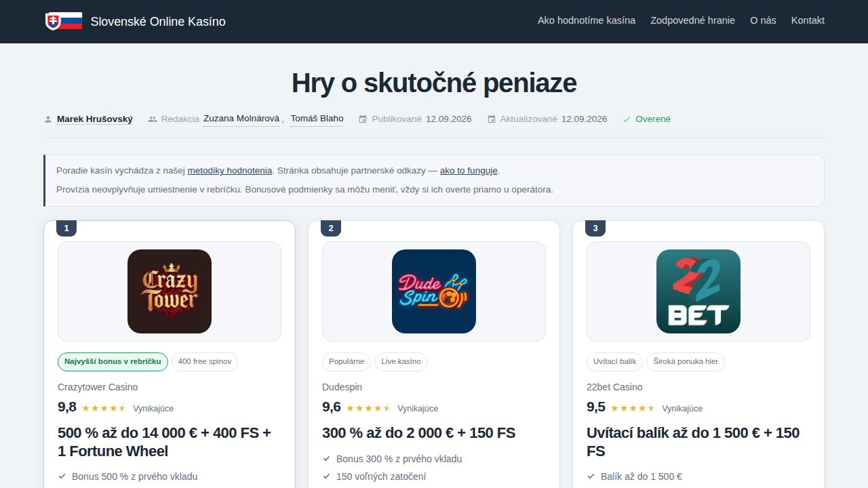Open the 22 BET casino logo
The image size is (868, 488).
click(698, 291)
